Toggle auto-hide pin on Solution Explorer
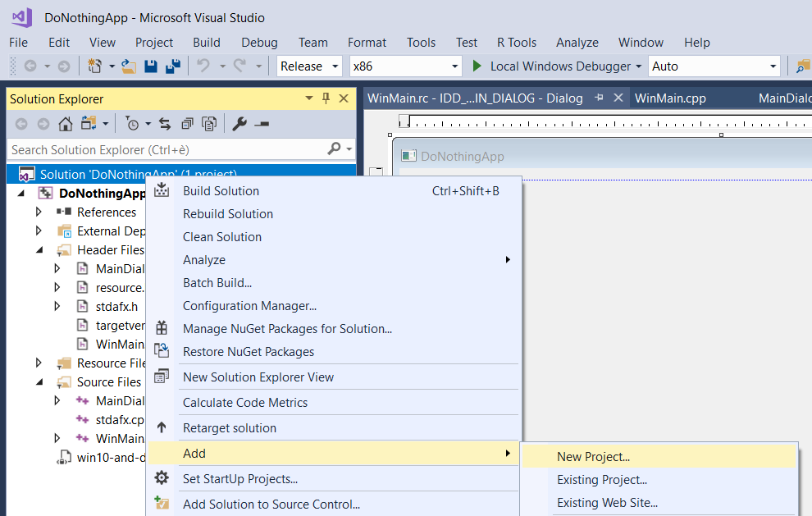 tap(326, 98)
